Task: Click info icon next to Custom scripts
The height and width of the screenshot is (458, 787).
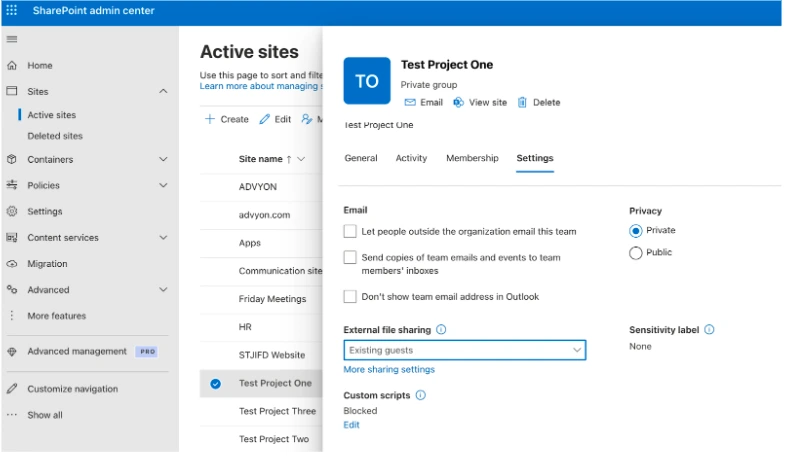Action: point(421,395)
